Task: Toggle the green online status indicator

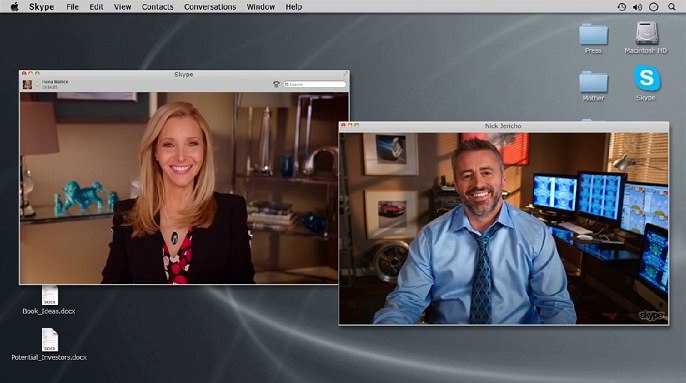Action: [37, 84]
